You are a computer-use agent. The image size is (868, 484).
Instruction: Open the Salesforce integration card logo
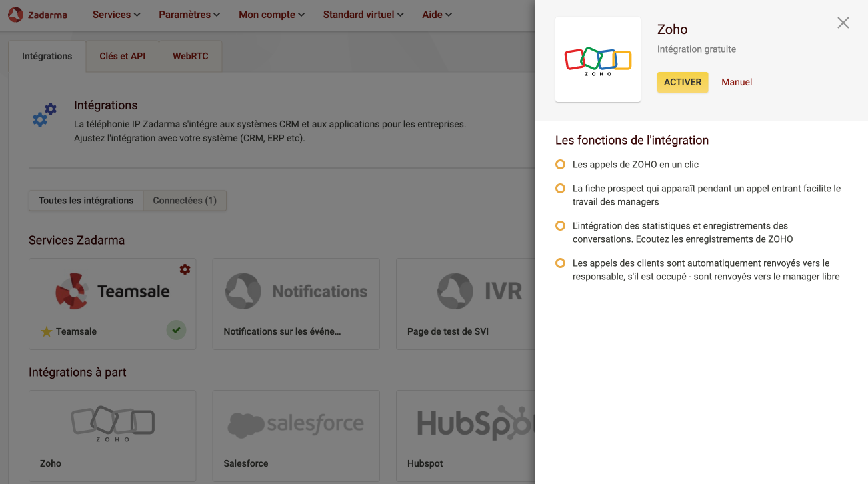click(x=296, y=424)
